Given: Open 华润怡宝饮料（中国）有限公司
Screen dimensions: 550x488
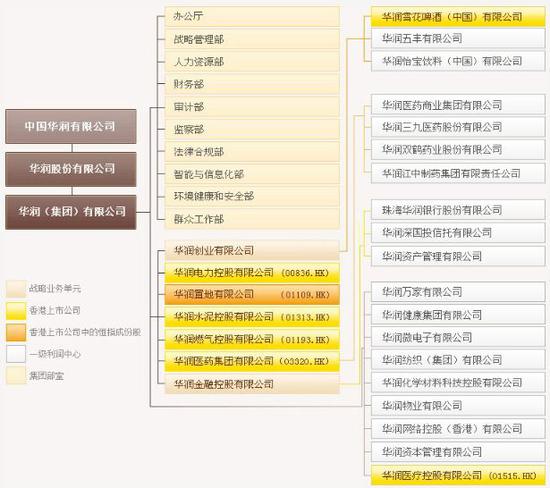Looking at the screenshot, I should (458, 61).
